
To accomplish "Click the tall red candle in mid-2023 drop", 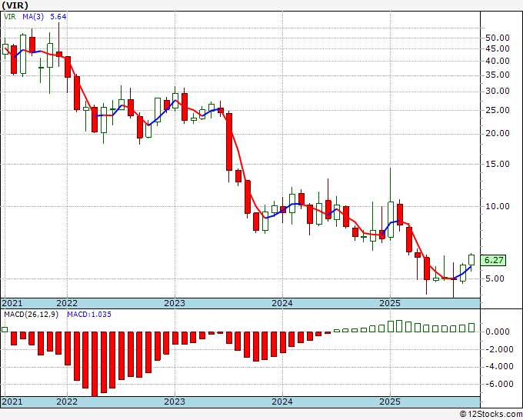I will pyautogui.click(x=229, y=142).
